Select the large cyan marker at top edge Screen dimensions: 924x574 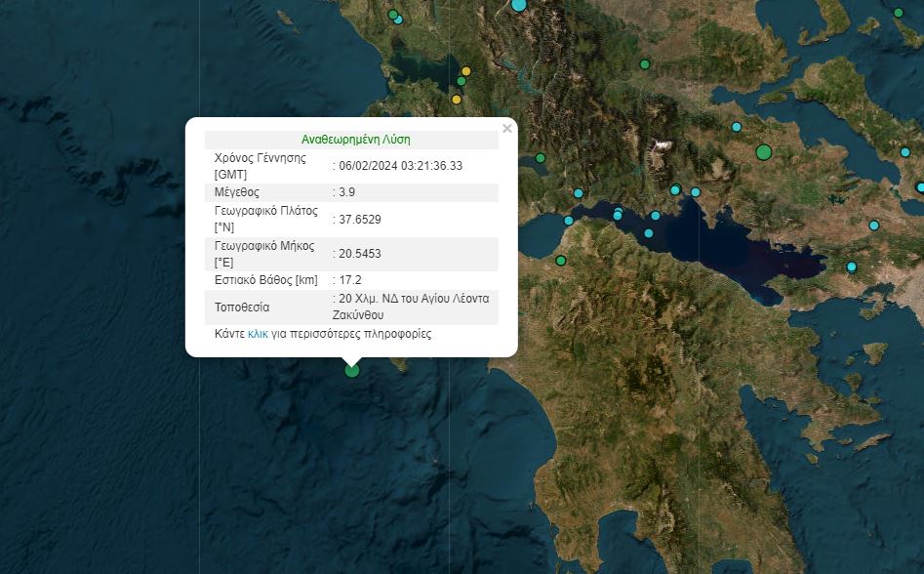point(519,5)
